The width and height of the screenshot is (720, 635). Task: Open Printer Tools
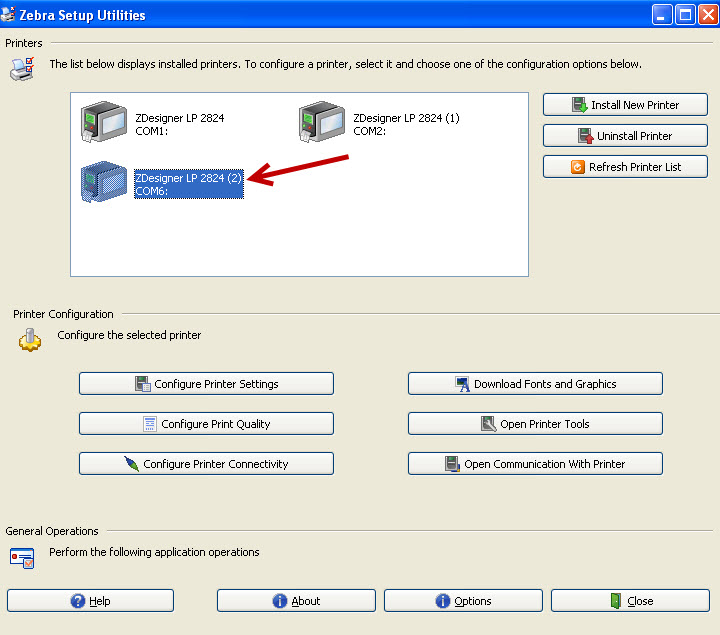(535, 424)
